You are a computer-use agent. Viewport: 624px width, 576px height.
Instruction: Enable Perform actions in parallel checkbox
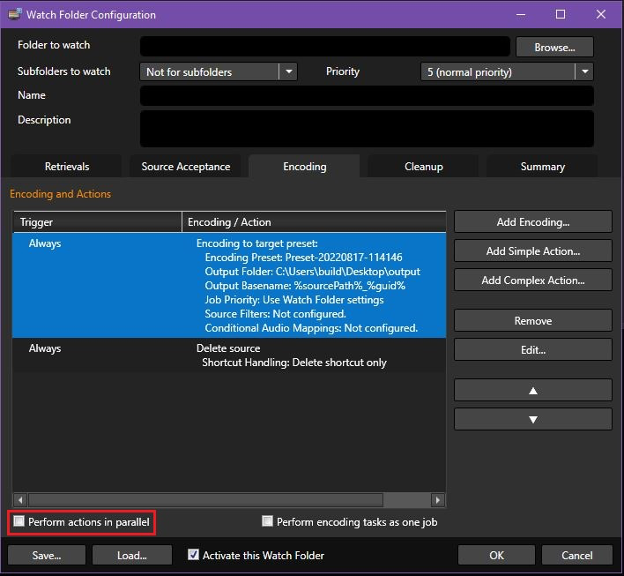pos(19,521)
